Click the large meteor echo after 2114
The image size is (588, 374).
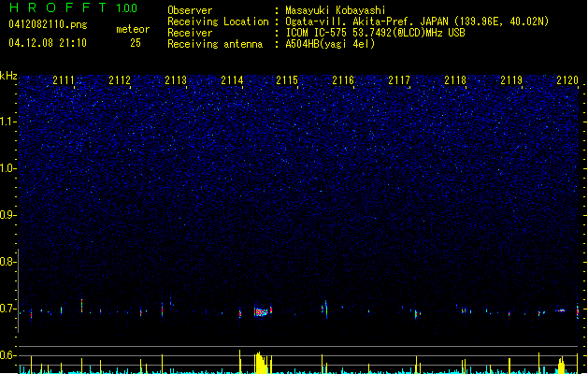[262, 311]
